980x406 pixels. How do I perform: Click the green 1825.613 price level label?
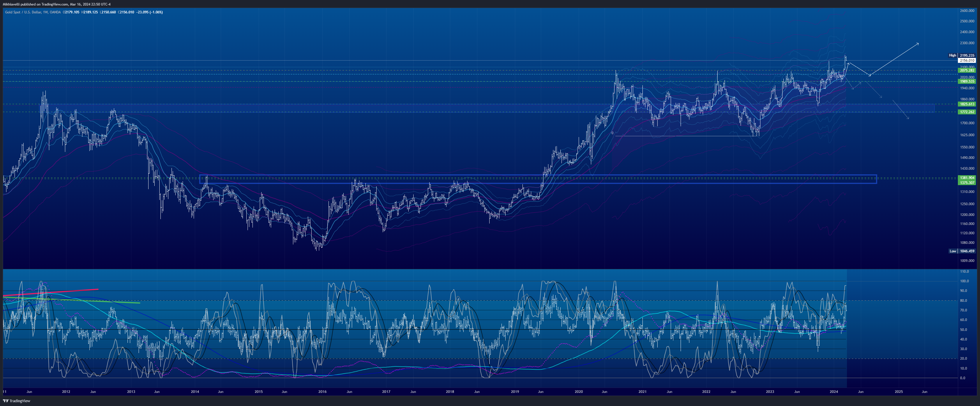[x=967, y=104]
